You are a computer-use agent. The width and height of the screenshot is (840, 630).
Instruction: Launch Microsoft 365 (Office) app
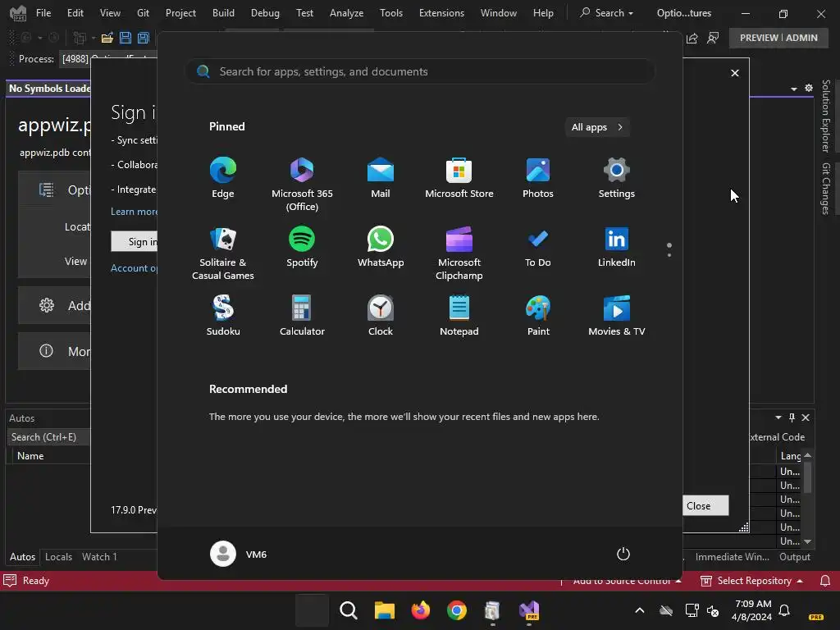click(302, 185)
